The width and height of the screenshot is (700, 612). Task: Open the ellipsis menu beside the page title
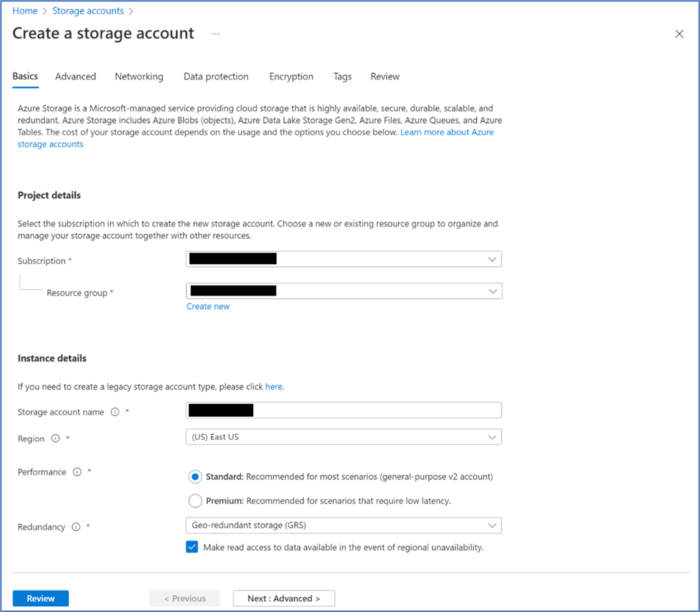click(x=216, y=34)
